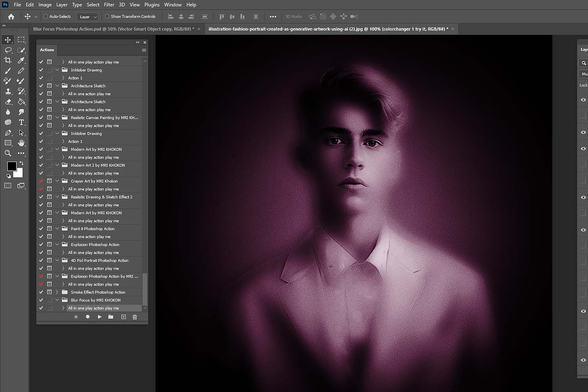Open the Plugins menu
Viewport: 588px width, 392px height.
coord(152,4)
